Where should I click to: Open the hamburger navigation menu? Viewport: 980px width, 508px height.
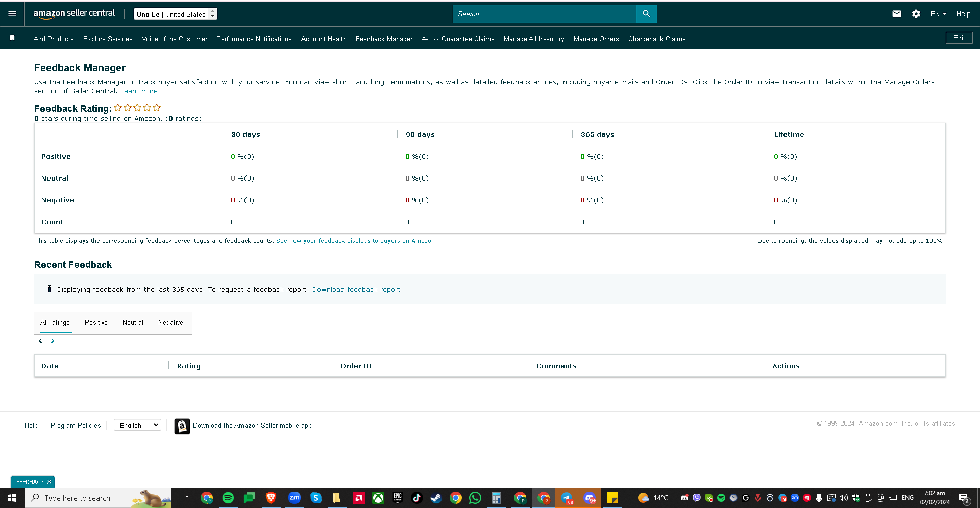[x=12, y=14]
